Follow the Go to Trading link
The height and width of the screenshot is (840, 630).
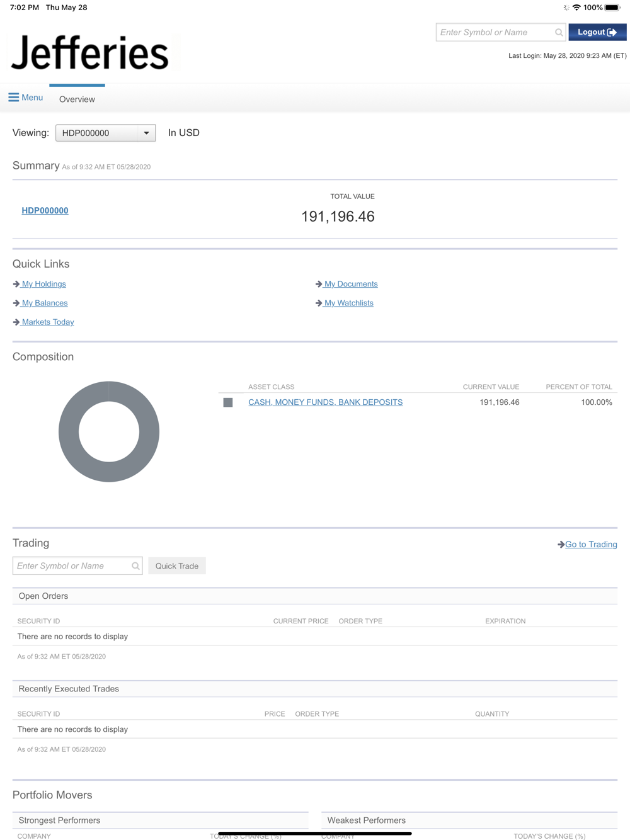[x=591, y=545]
